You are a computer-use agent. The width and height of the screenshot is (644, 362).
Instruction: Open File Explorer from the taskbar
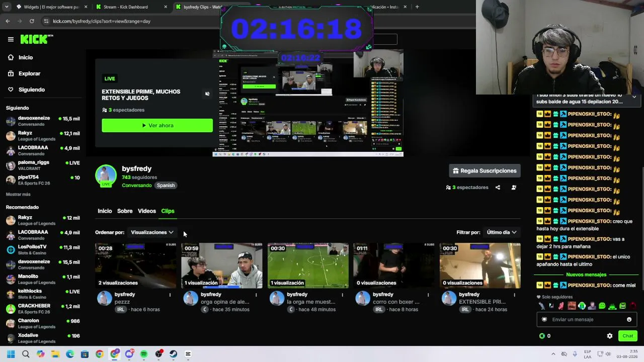(55, 354)
